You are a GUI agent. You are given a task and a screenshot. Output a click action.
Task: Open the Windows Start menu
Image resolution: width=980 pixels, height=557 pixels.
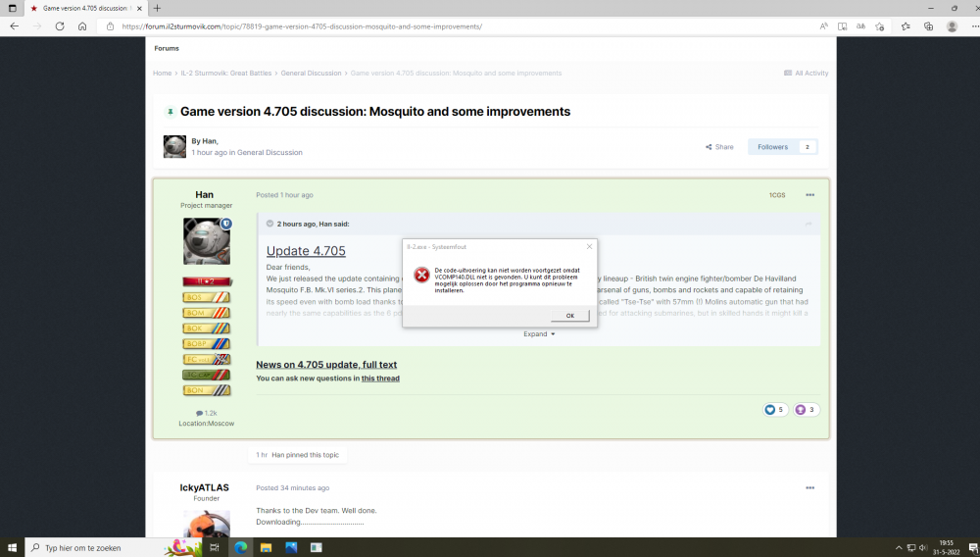point(12,547)
